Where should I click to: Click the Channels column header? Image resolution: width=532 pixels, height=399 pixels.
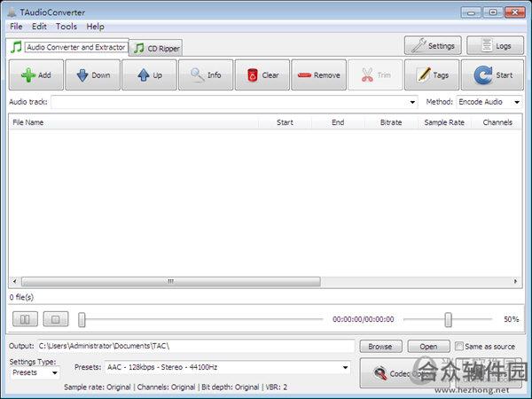[497, 122]
